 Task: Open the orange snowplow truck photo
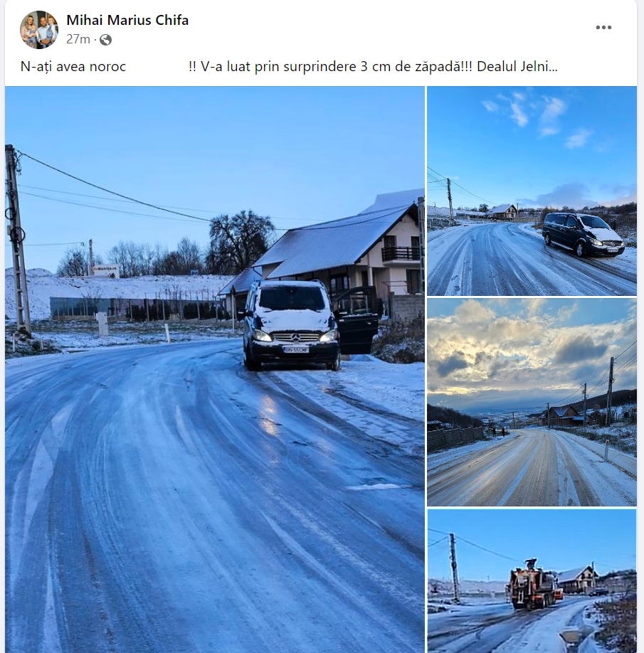point(532,581)
